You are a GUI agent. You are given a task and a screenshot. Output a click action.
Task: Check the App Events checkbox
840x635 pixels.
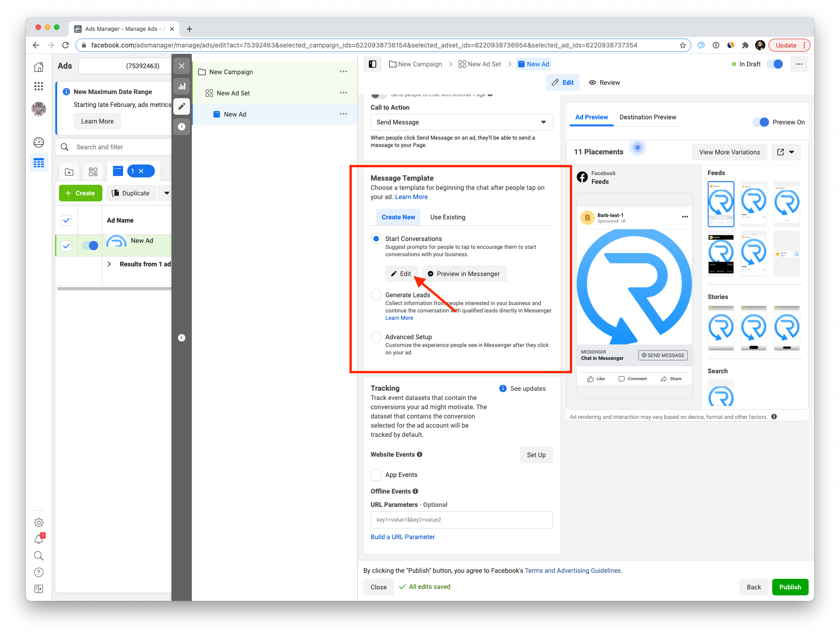(x=376, y=475)
